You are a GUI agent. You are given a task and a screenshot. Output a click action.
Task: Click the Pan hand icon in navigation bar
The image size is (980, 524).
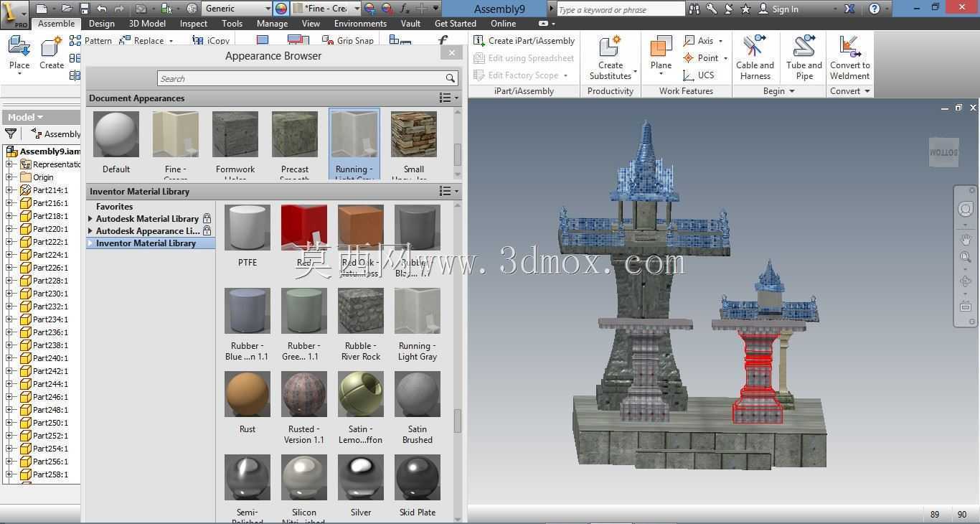coord(966,239)
